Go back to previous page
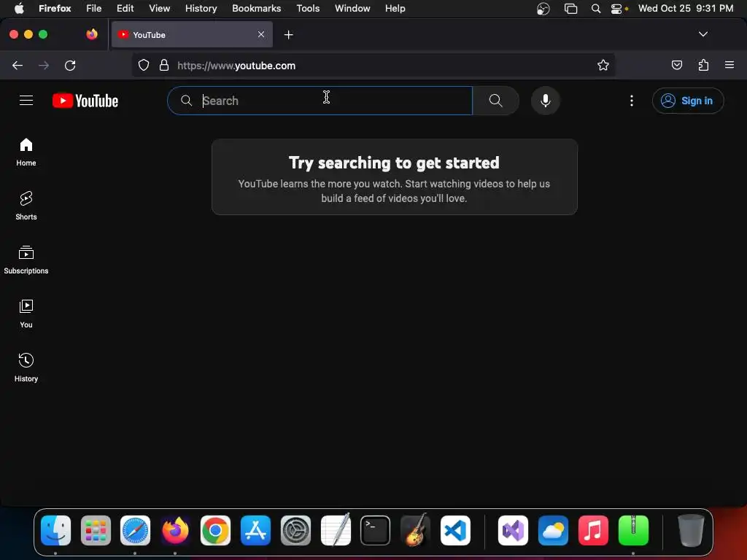This screenshot has height=560, width=747. tap(18, 65)
